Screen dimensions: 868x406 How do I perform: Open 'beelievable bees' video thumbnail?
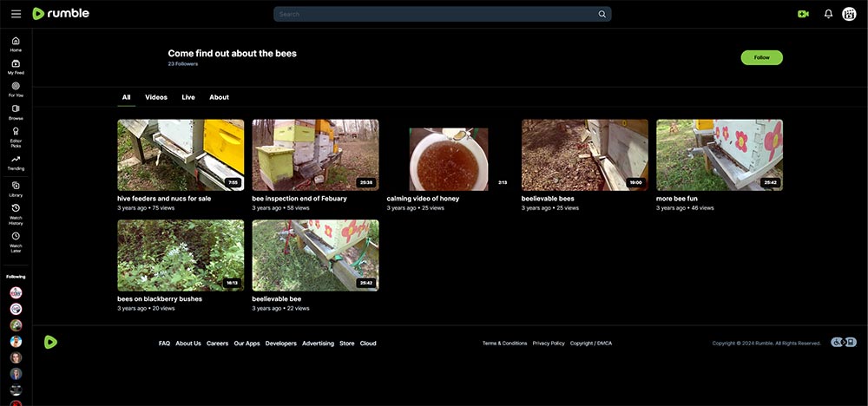[x=584, y=155]
